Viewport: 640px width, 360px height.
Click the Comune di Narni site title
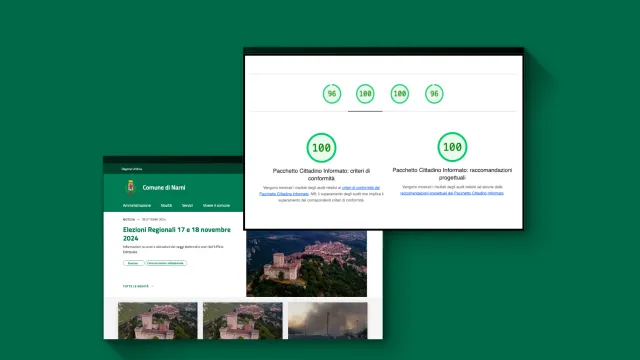[x=164, y=188]
